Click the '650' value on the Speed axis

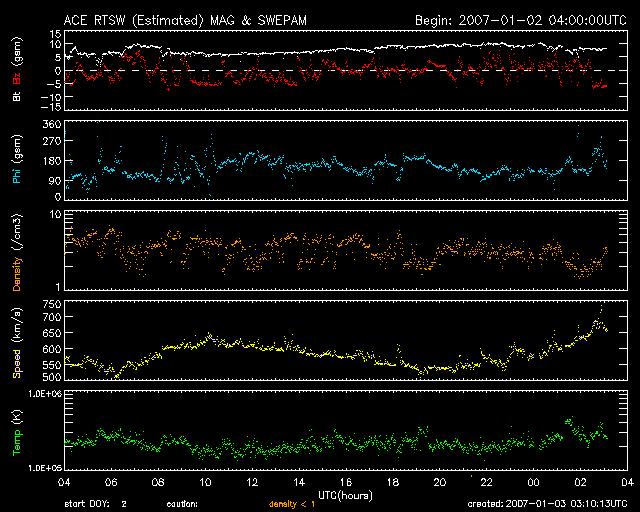coord(52,334)
